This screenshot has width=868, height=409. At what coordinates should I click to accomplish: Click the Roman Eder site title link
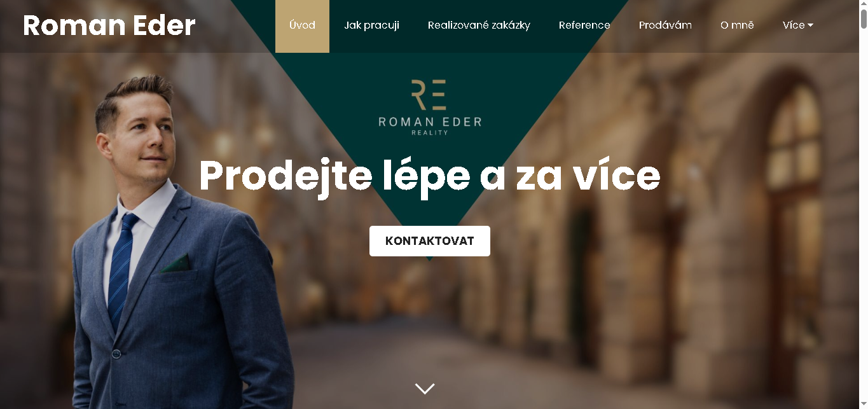[x=109, y=25]
